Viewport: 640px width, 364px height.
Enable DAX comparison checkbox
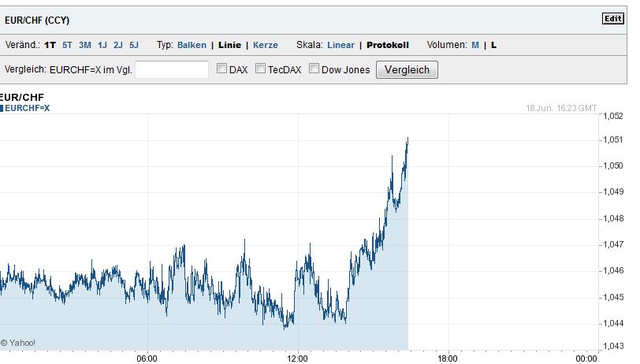tap(221, 69)
